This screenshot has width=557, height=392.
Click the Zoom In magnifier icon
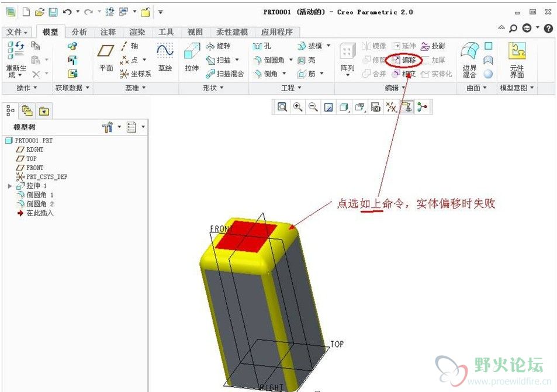pyautogui.click(x=297, y=107)
